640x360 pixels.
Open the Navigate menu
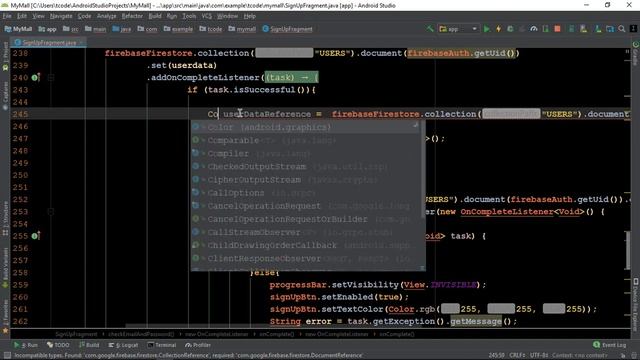[61, 16]
